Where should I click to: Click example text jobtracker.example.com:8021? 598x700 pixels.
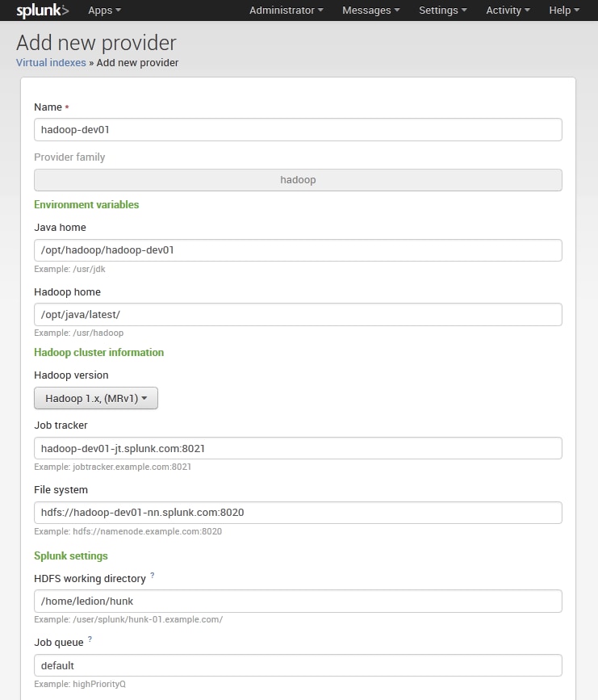coord(132,467)
